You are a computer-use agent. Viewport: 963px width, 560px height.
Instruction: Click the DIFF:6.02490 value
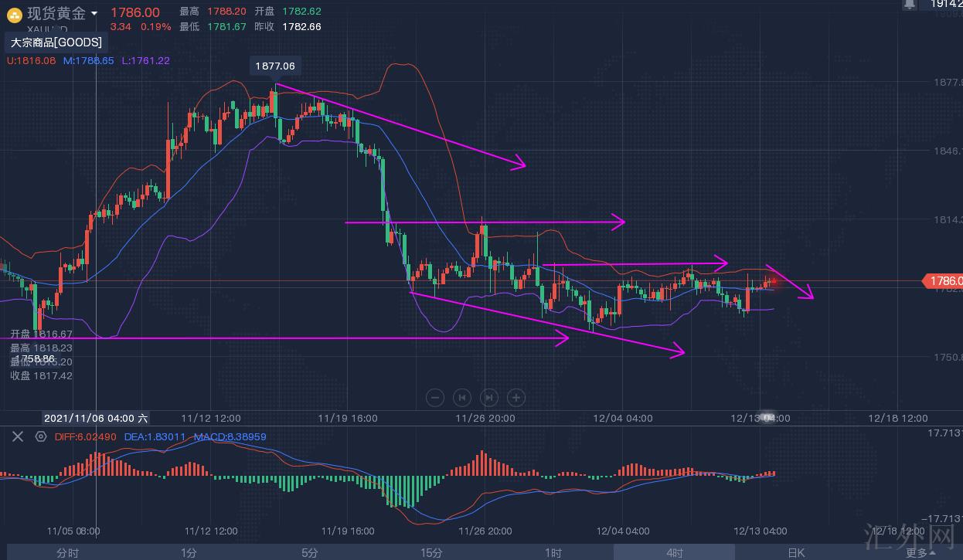click(86, 436)
